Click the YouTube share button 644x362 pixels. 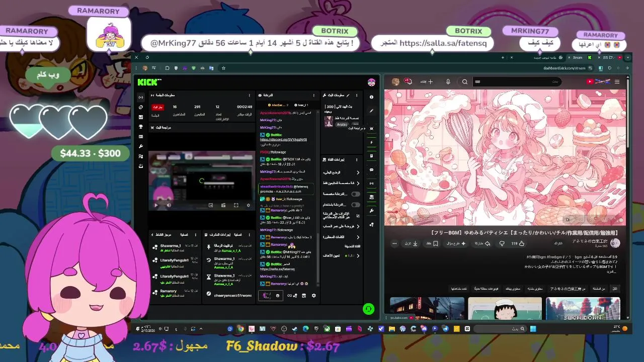coord(482,243)
